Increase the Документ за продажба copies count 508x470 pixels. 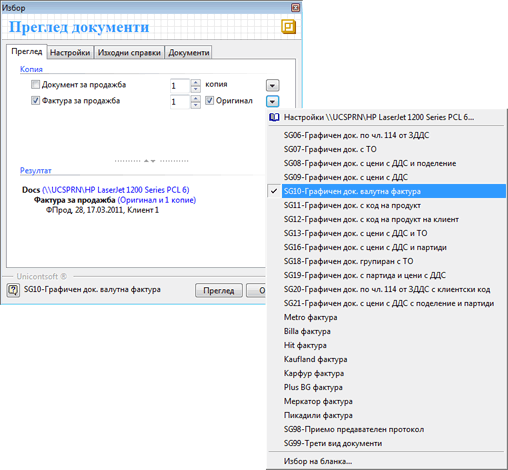pos(196,82)
